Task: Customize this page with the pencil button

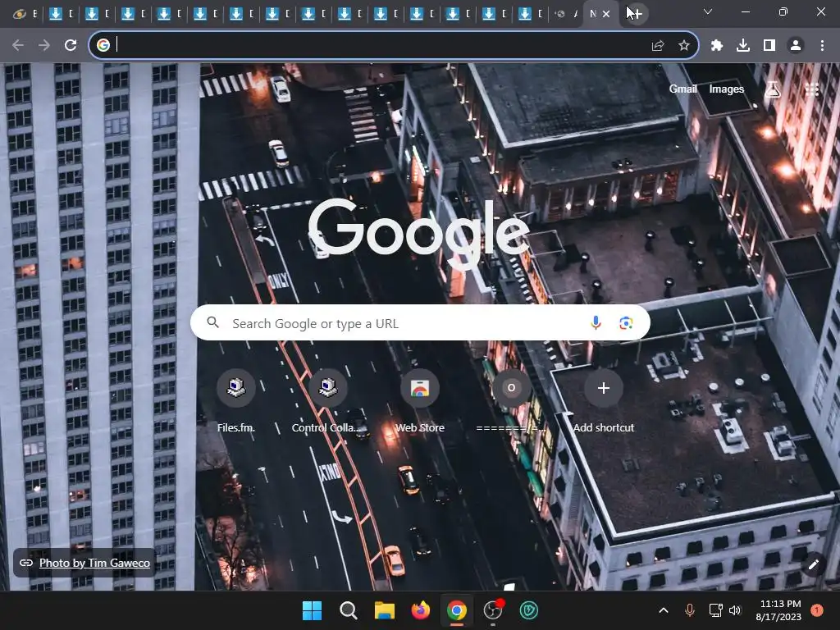Action: click(x=813, y=564)
